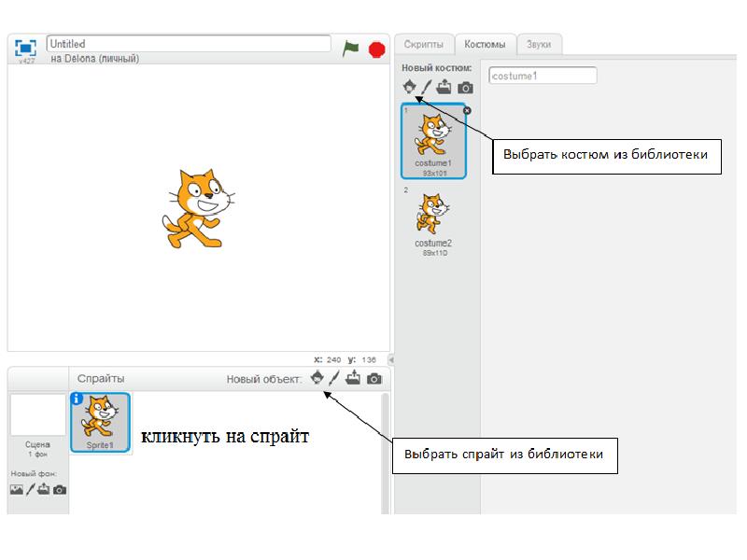Paint a new costume

click(x=426, y=87)
